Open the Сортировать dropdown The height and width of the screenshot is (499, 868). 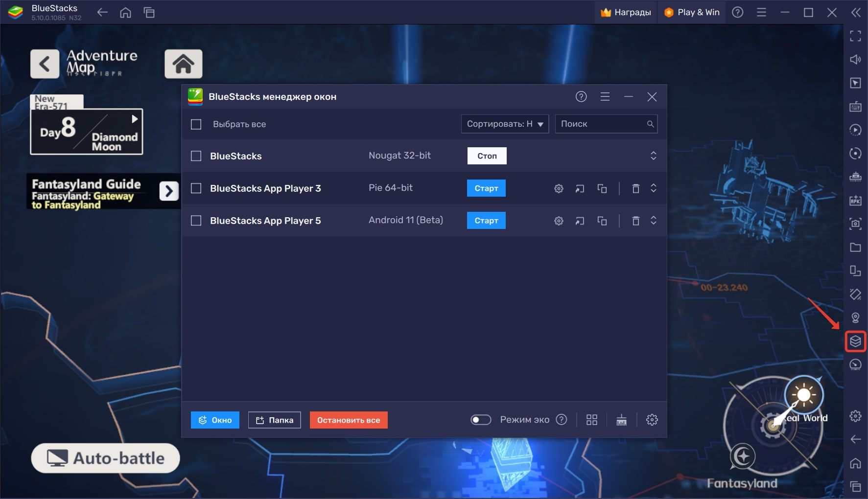click(x=505, y=124)
